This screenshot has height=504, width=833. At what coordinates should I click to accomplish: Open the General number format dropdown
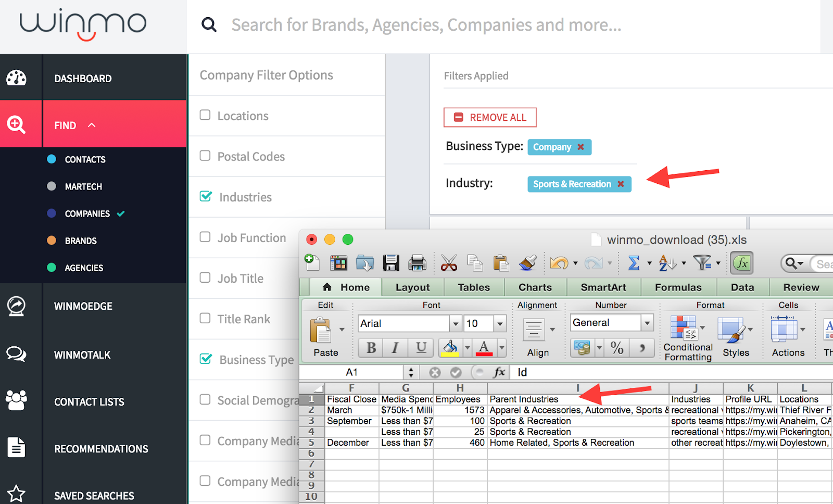pos(647,323)
